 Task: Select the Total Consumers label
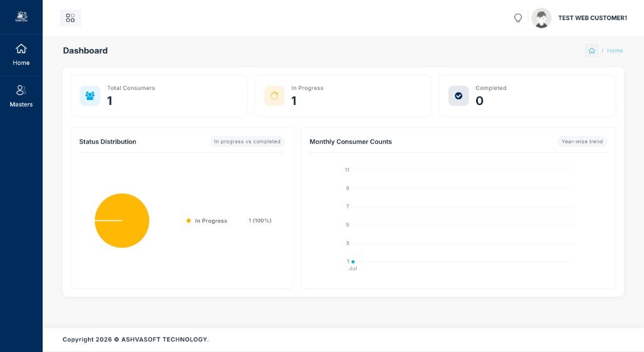pyautogui.click(x=131, y=88)
